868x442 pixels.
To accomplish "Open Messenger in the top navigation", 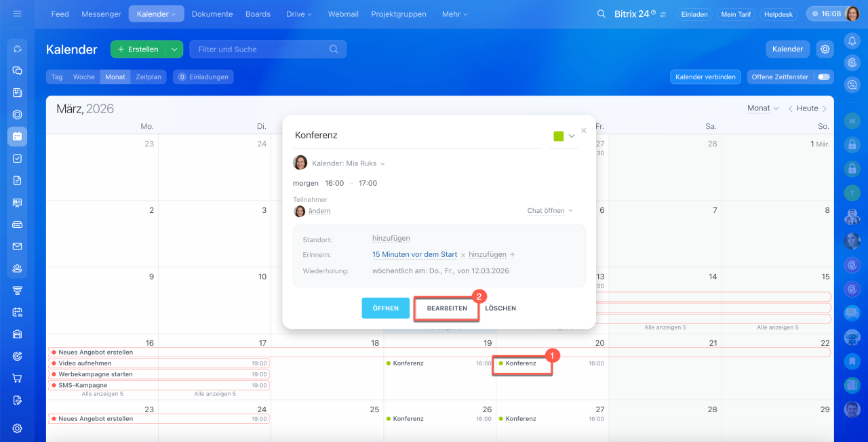I will click(x=101, y=14).
